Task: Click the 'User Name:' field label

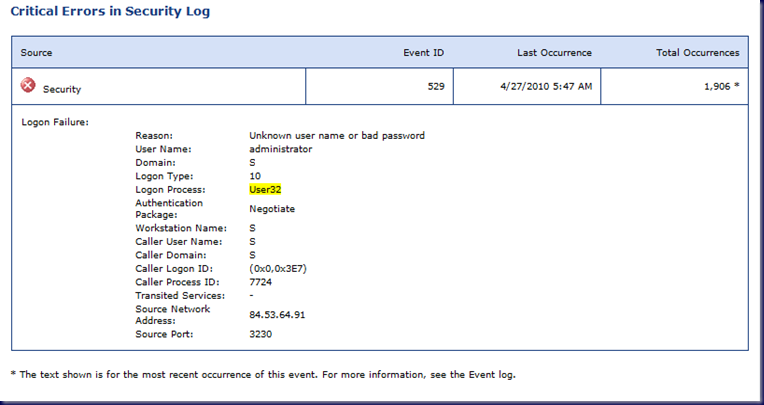Action: [x=163, y=149]
